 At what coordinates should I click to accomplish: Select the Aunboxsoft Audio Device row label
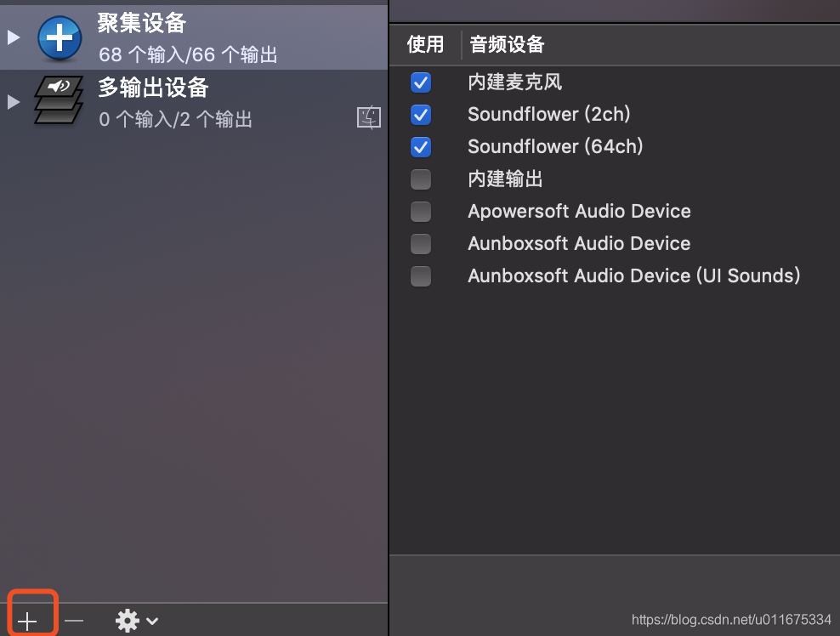coord(579,244)
